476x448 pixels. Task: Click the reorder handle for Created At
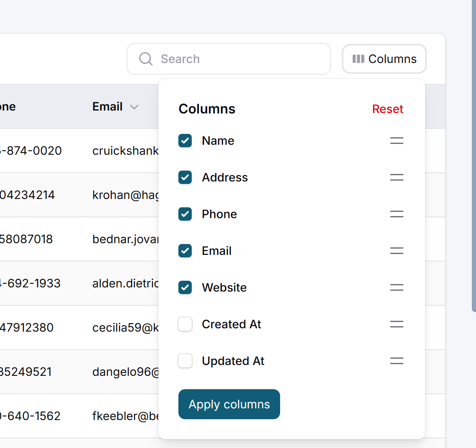coord(396,325)
